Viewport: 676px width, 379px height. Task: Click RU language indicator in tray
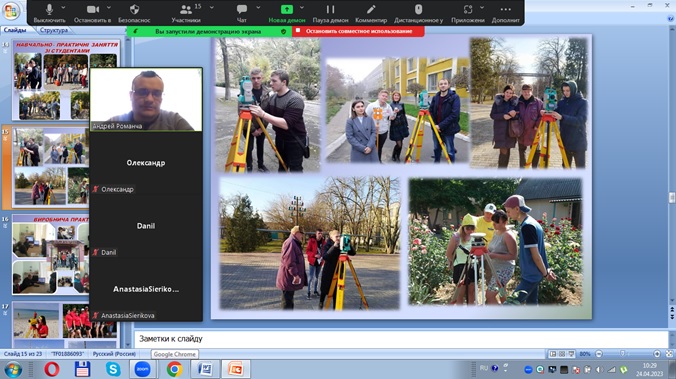click(484, 368)
